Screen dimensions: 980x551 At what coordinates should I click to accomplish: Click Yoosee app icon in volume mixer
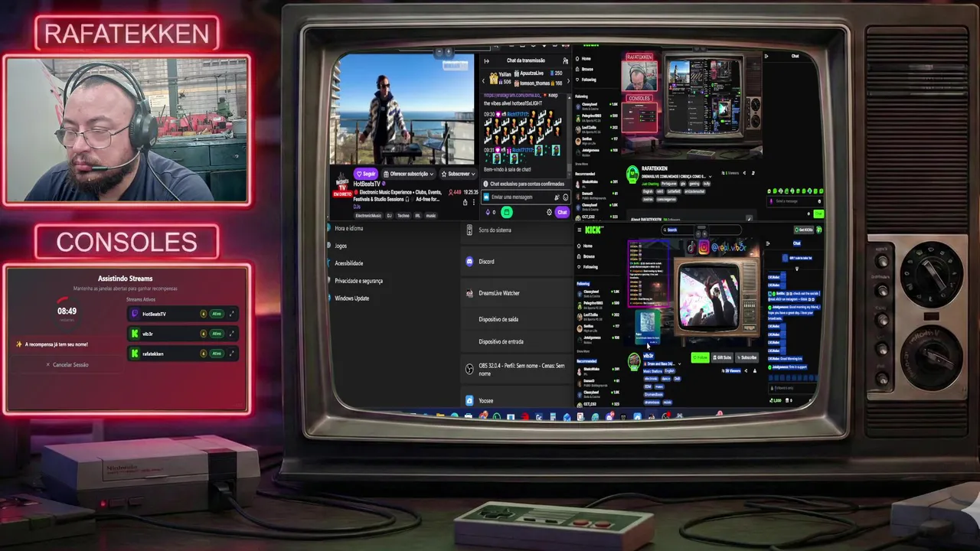[x=470, y=400]
